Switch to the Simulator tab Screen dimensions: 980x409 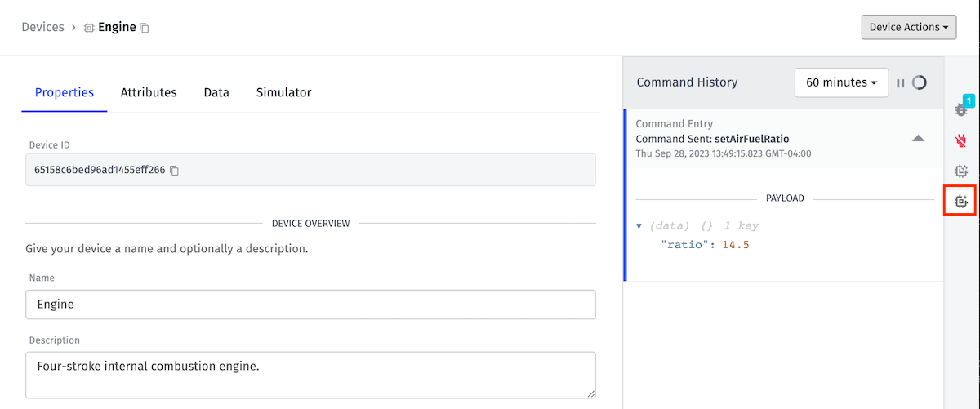click(283, 92)
